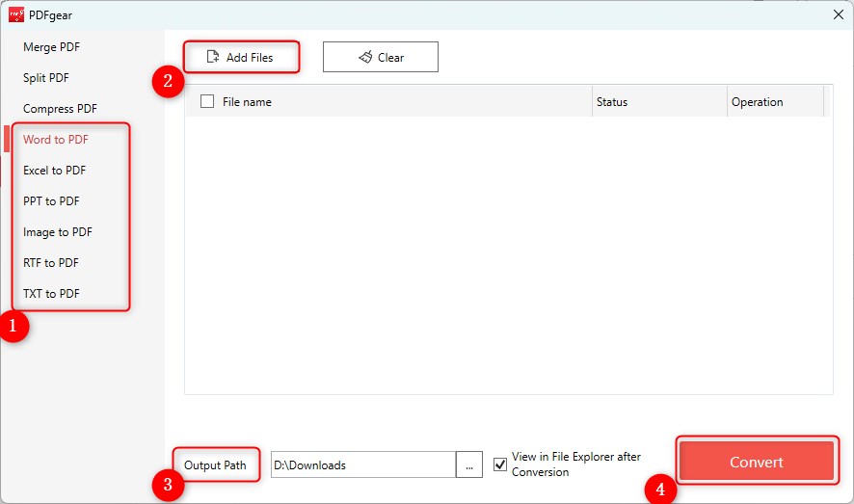Screen dimensions: 854x504
Task: Open the RTF to PDF converter
Action: coord(51,263)
